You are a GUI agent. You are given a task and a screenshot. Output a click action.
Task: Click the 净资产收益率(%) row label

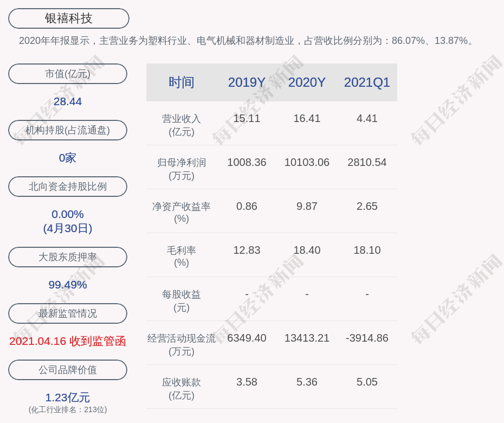182,213
